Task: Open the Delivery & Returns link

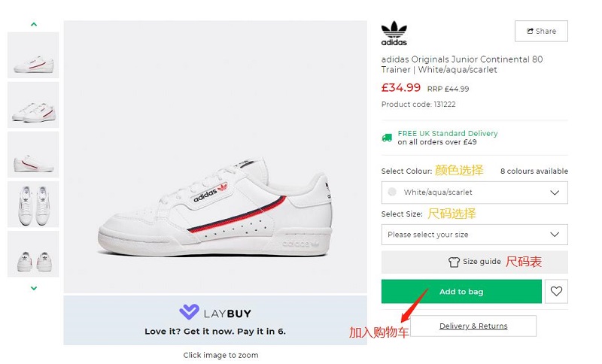Action: pos(473,326)
